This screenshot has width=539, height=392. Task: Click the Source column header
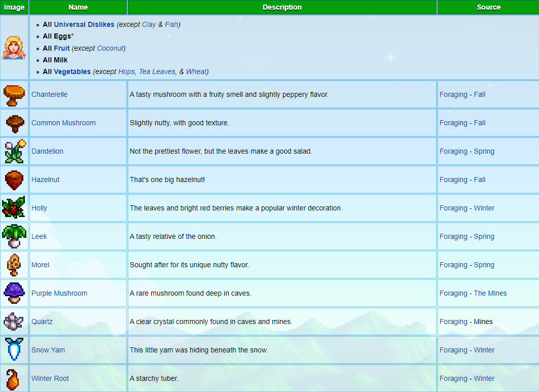[488, 7]
